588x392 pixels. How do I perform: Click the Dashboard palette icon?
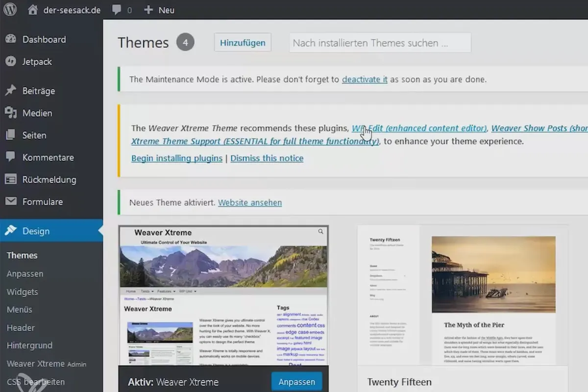[x=11, y=39]
